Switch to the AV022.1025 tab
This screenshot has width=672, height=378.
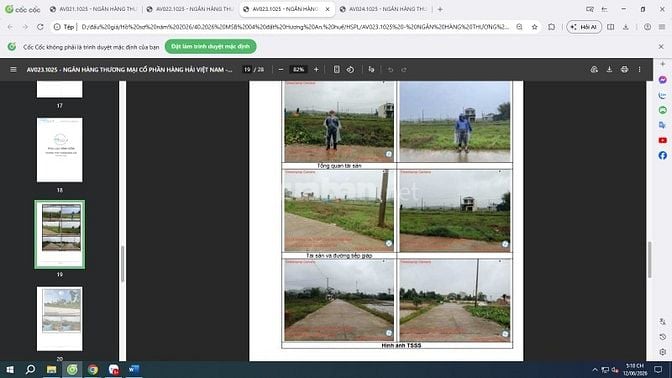point(190,9)
